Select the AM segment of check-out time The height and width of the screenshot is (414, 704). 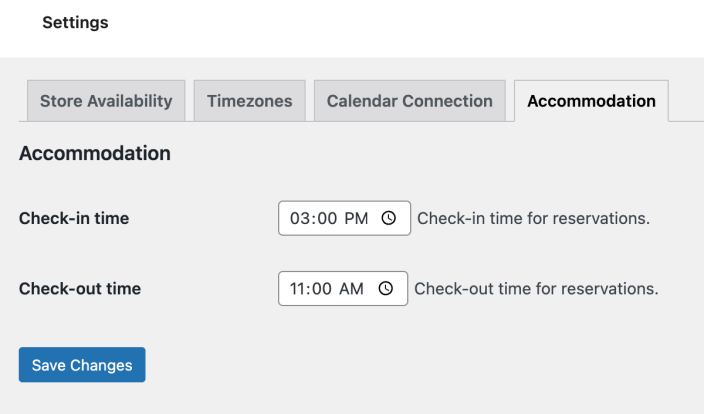click(351, 289)
